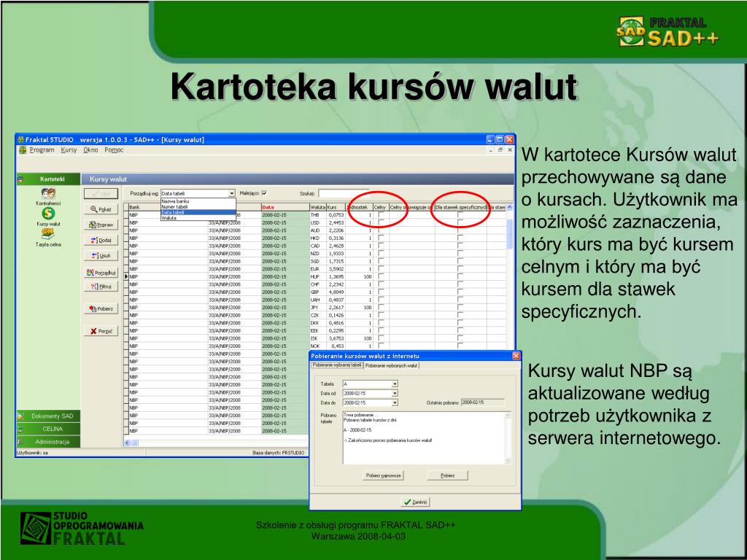
Task: Expand the CELINA sidebar section
Action: pos(48,429)
